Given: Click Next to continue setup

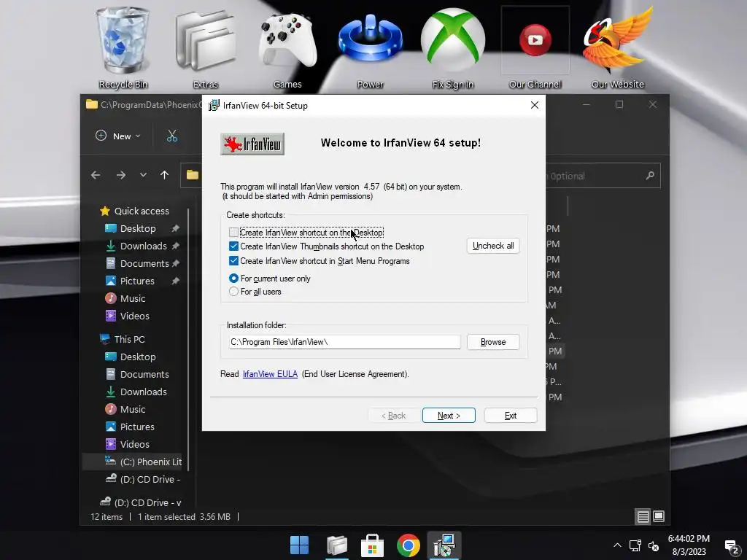Looking at the screenshot, I should tap(449, 415).
